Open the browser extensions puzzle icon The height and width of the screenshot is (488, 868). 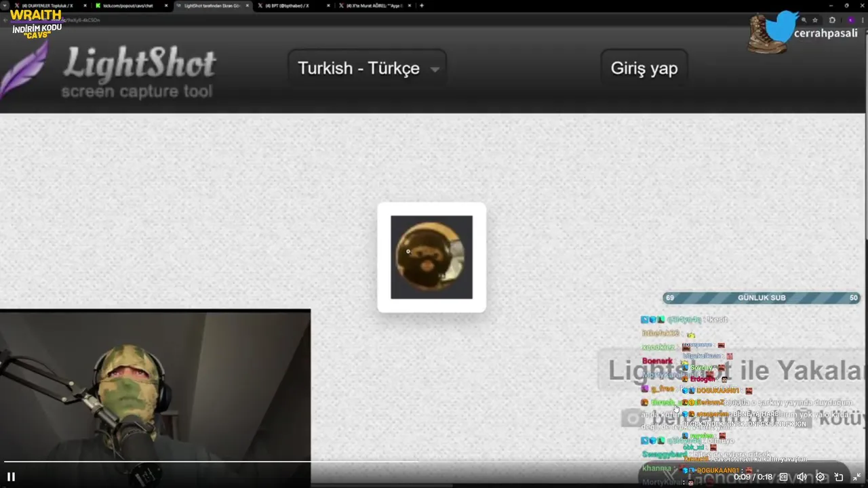pyautogui.click(x=832, y=20)
